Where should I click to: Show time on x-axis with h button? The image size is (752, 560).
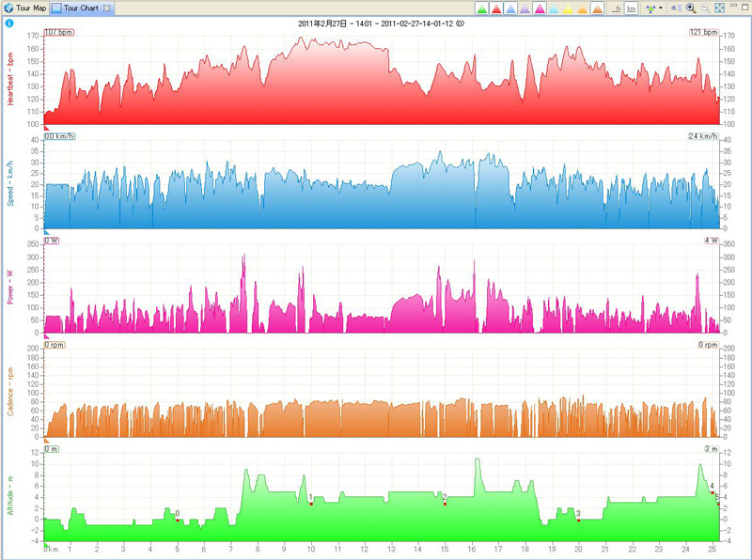(x=617, y=8)
